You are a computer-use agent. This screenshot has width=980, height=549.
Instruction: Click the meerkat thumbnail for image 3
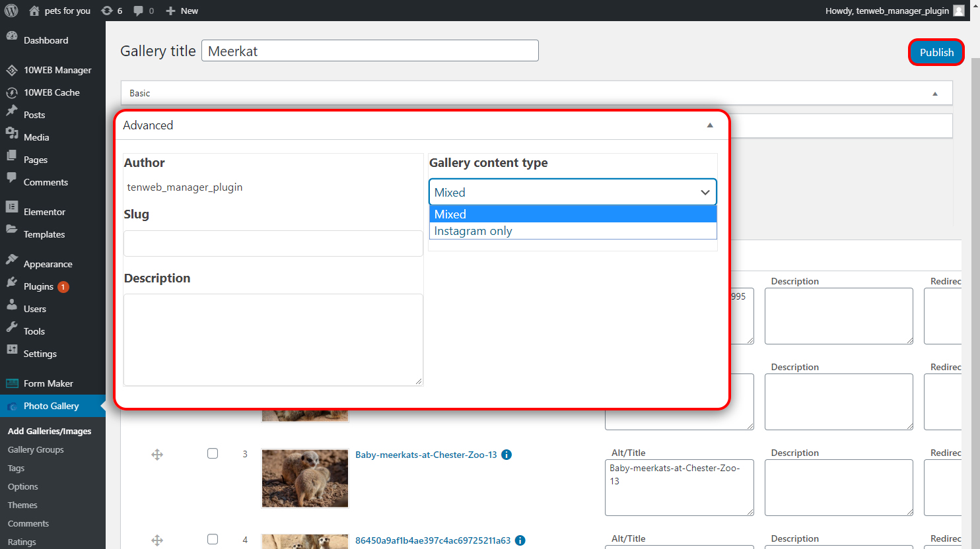[305, 478]
